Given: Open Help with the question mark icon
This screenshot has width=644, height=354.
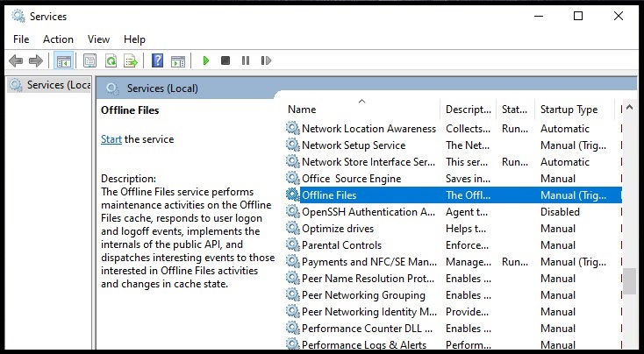Looking at the screenshot, I should tap(157, 60).
